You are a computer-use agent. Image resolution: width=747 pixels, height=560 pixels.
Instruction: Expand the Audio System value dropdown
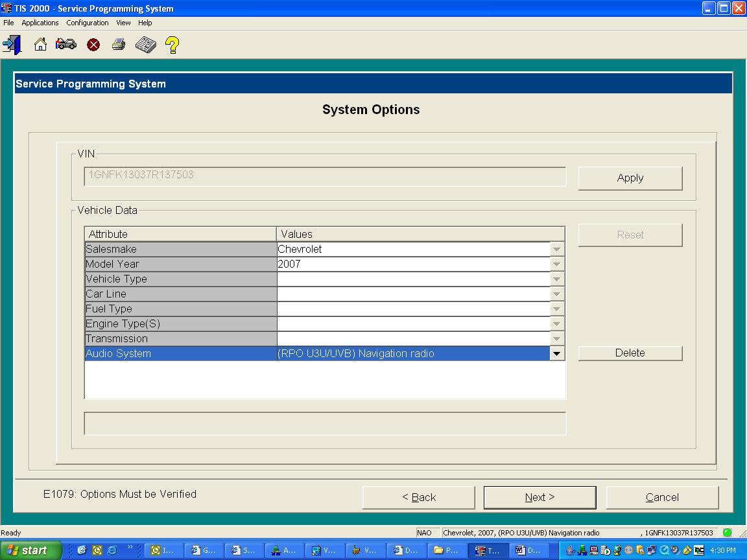pos(556,354)
